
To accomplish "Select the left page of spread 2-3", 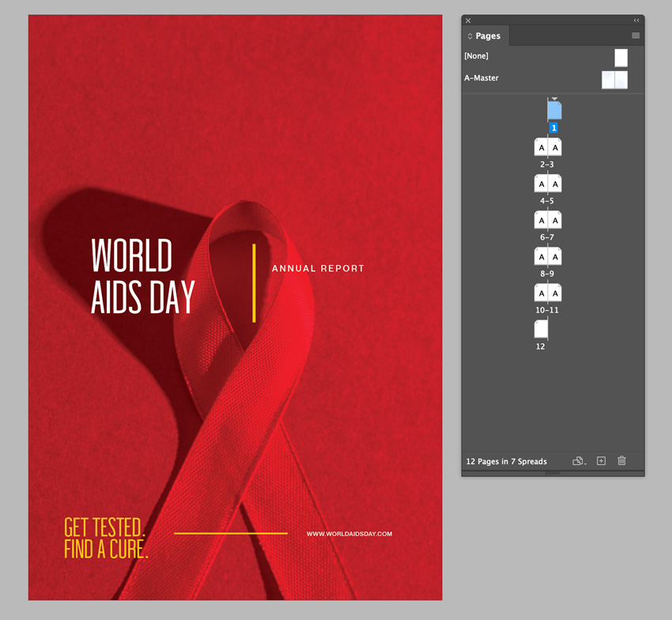I will coord(541,147).
